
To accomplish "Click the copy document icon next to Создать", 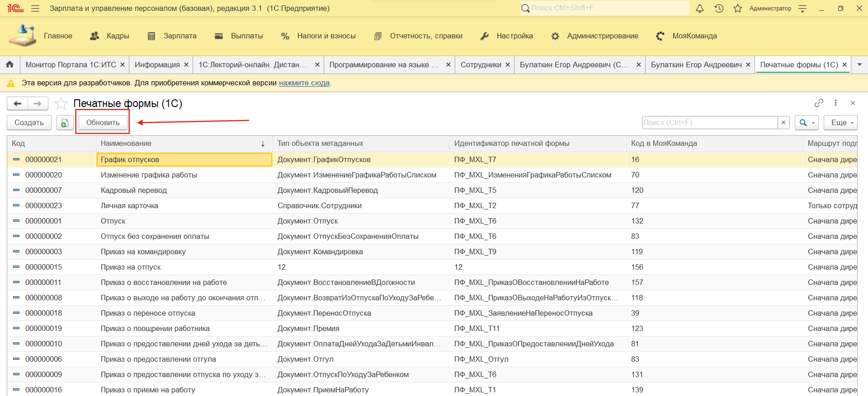I will pyautogui.click(x=65, y=123).
